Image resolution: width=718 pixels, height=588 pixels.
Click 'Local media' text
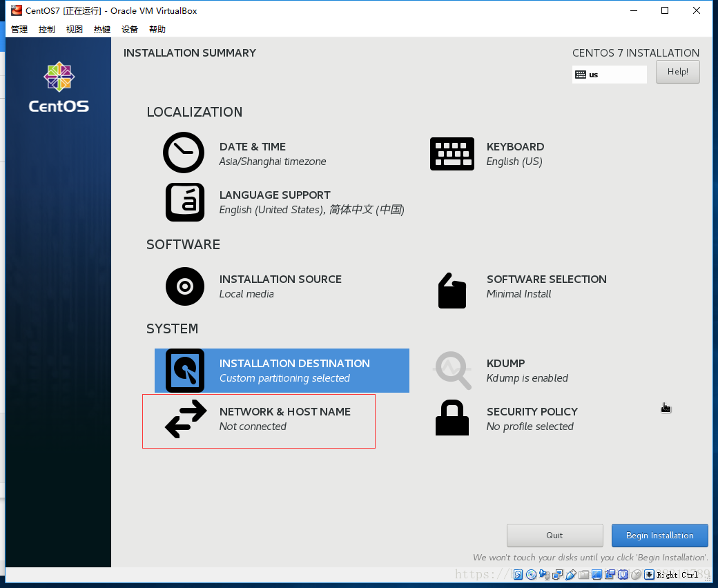tap(246, 294)
